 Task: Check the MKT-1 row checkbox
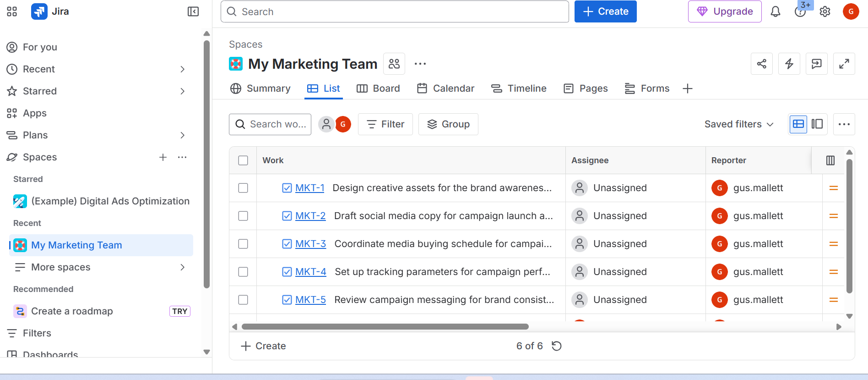243,188
